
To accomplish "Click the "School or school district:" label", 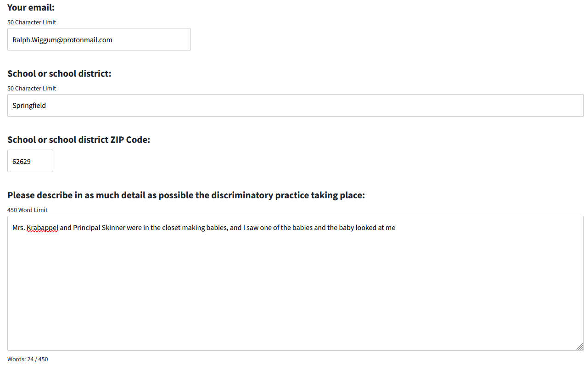I will pyautogui.click(x=59, y=73).
